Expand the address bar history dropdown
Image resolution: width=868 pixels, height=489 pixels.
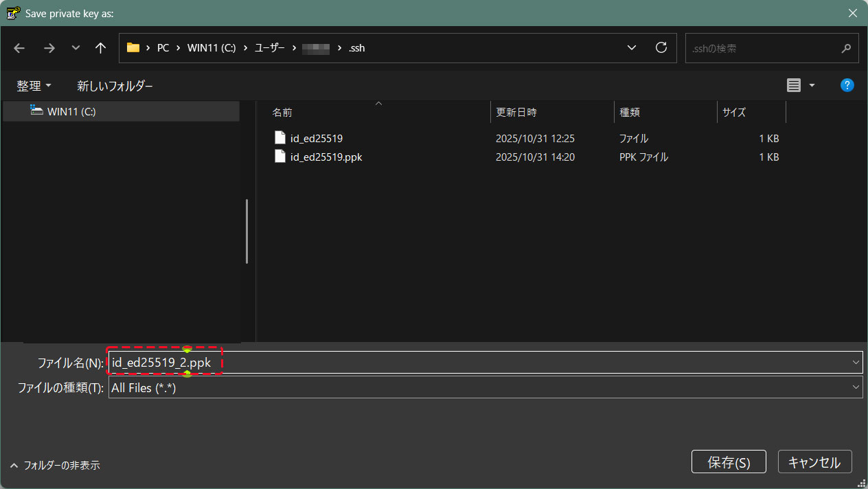tap(632, 48)
